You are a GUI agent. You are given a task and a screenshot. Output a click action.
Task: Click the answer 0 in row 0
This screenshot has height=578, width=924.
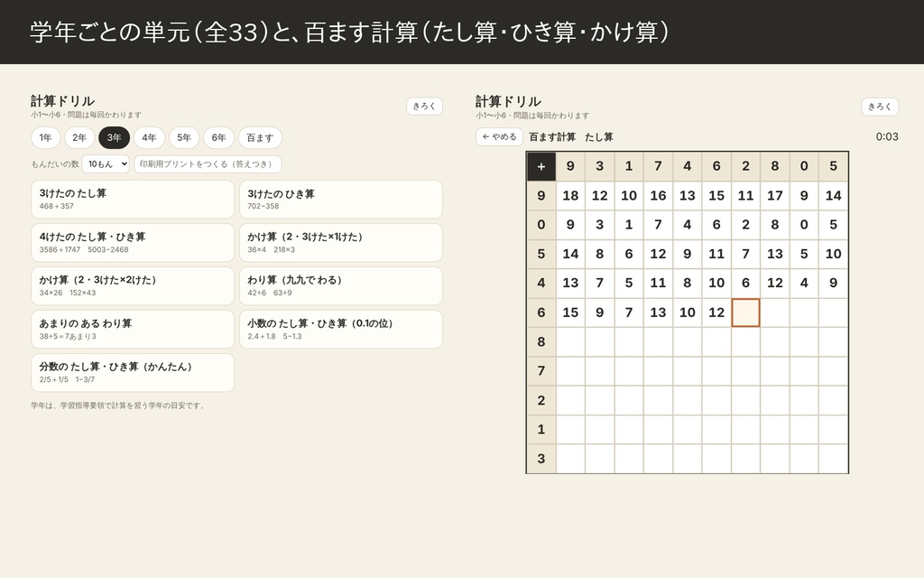[x=804, y=225]
